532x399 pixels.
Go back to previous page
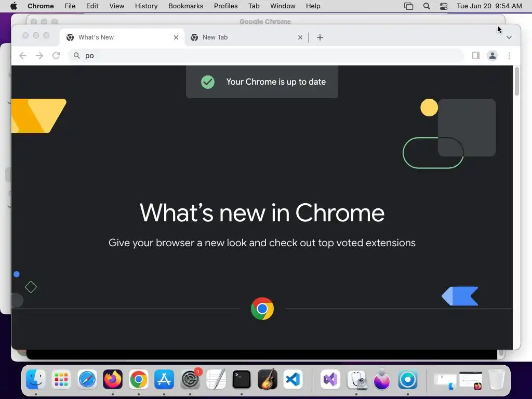pos(23,56)
